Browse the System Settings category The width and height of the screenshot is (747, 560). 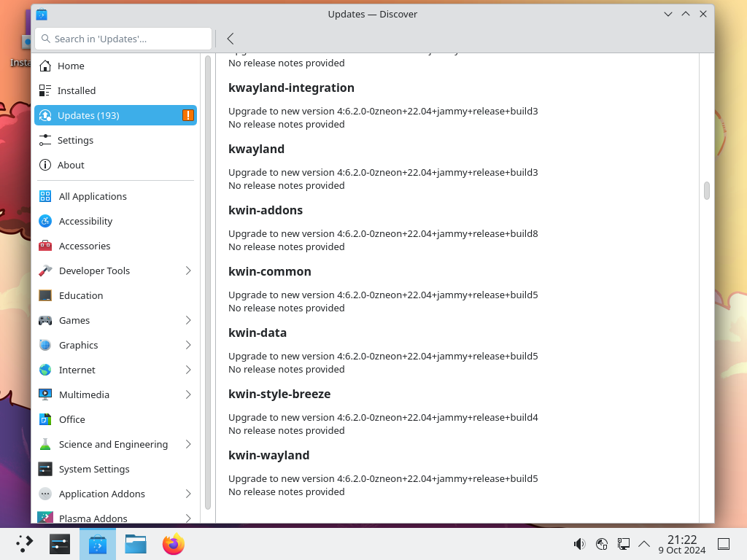click(x=115, y=469)
